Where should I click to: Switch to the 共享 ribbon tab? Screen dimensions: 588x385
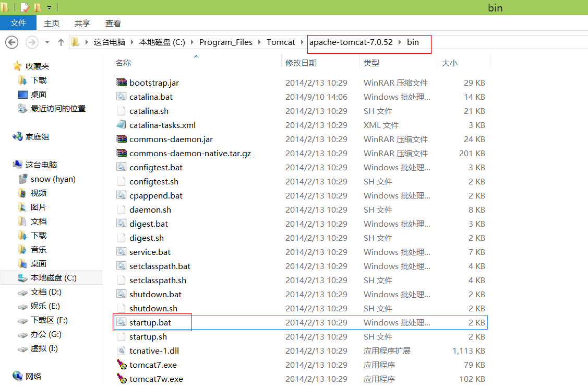pyautogui.click(x=82, y=24)
